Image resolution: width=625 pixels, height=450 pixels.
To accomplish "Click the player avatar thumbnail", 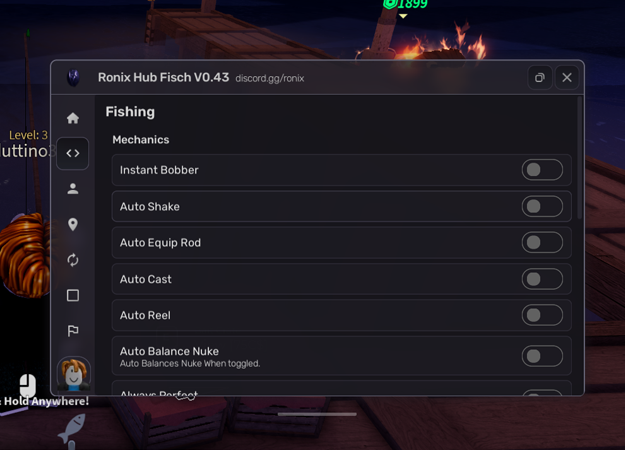I will pyautogui.click(x=73, y=374).
